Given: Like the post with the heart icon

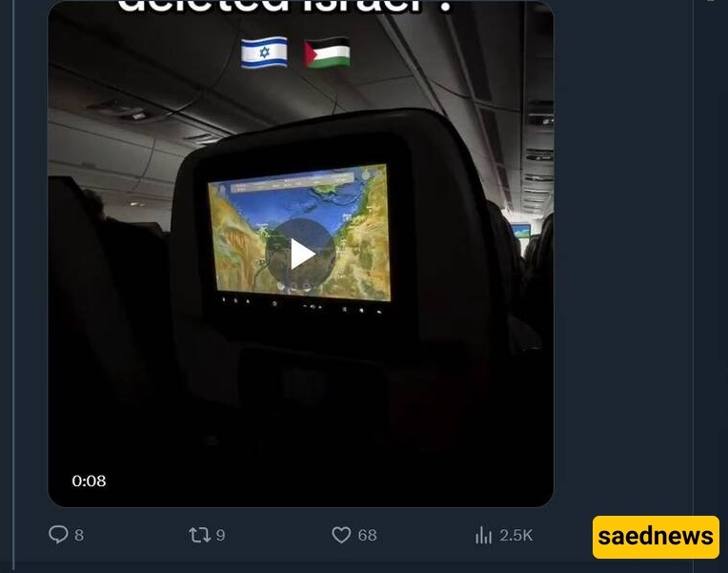Looking at the screenshot, I should pos(341,535).
